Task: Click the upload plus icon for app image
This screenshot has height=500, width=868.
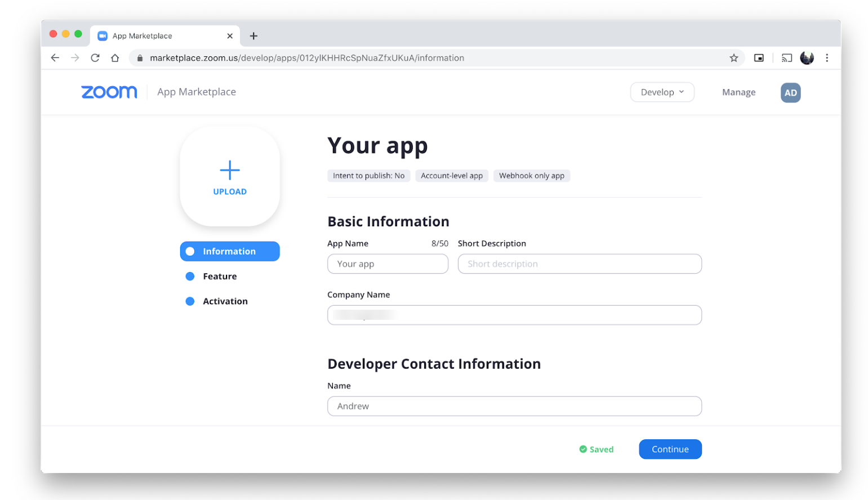Action: pyautogui.click(x=230, y=171)
